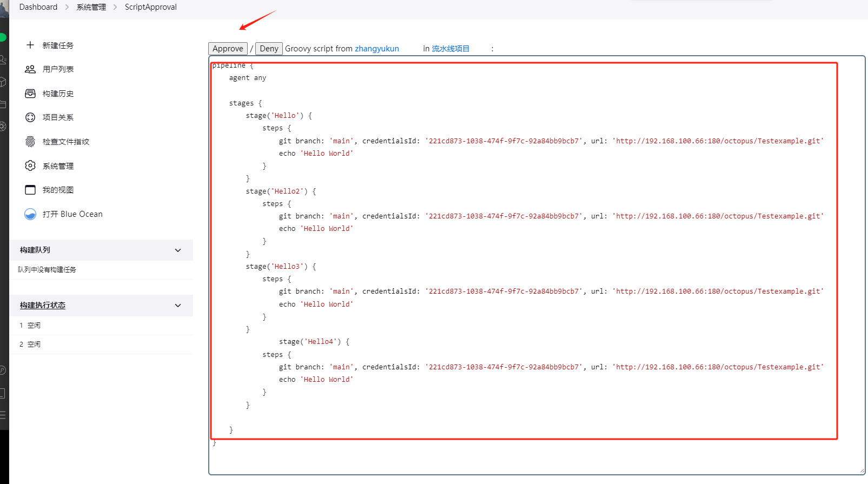Open 构建历史 via its tray icon
The height and width of the screenshot is (484, 868).
[30, 94]
